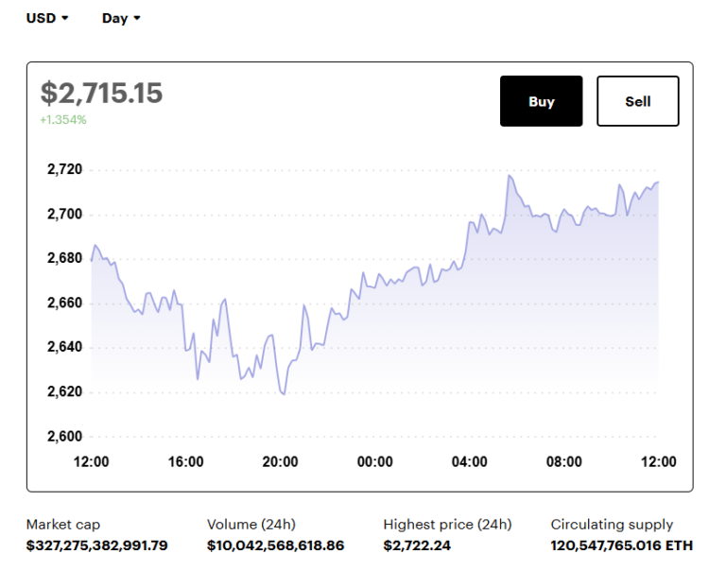Click the 2,600 price axis label
This screenshot has width=726, height=588.
pos(64,436)
